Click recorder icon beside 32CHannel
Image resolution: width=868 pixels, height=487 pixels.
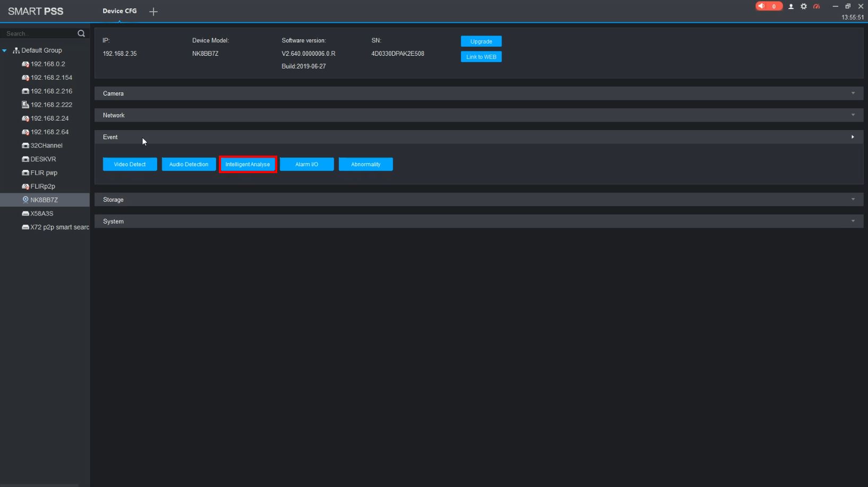25,146
